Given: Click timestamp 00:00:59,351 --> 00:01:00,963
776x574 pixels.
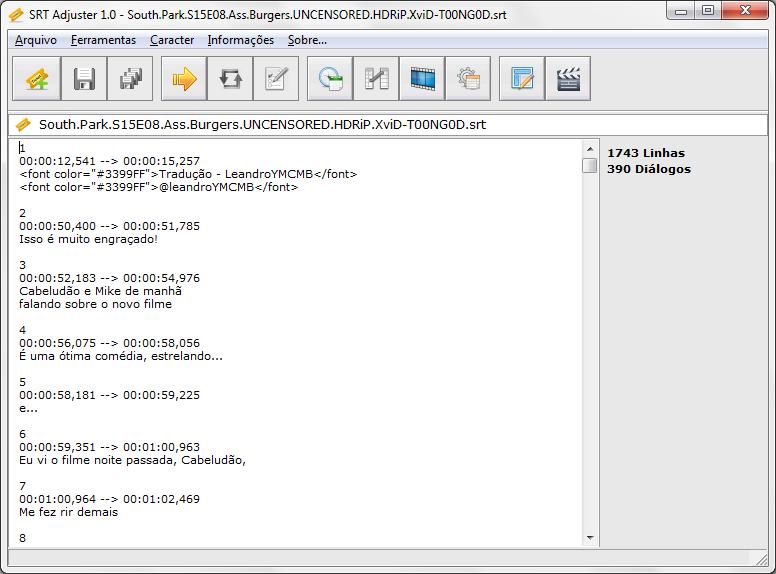Looking at the screenshot, I should tap(109, 447).
